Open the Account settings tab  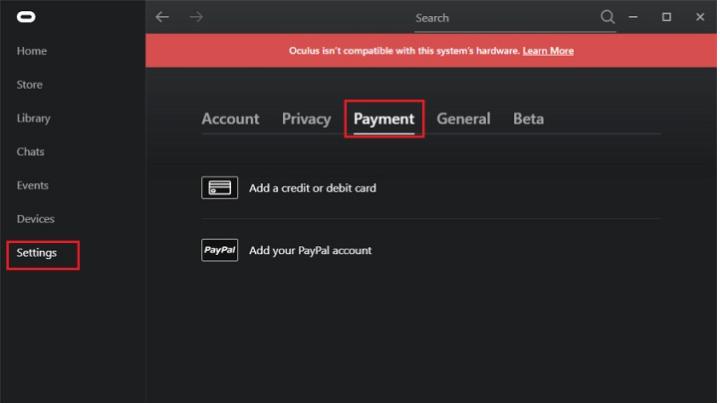[230, 119]
